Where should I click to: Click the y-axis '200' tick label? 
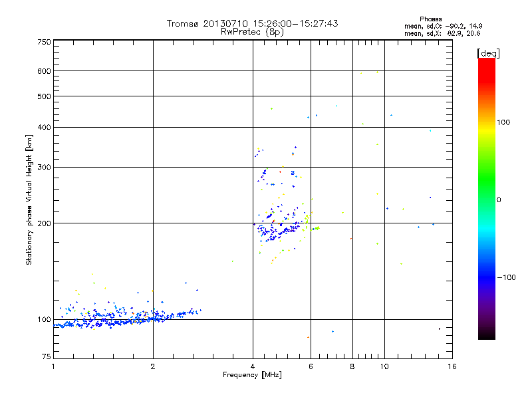point(45,223)
